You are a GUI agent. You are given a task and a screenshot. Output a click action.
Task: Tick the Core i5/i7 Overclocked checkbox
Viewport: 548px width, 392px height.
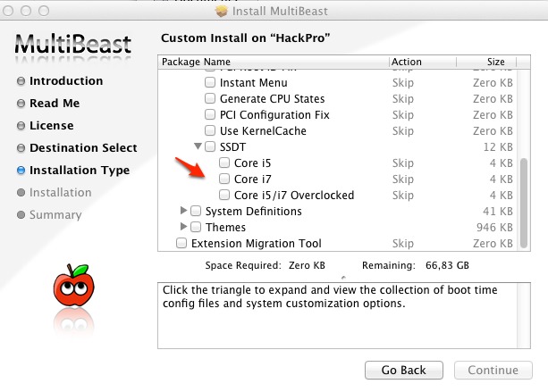coord(224,195)
